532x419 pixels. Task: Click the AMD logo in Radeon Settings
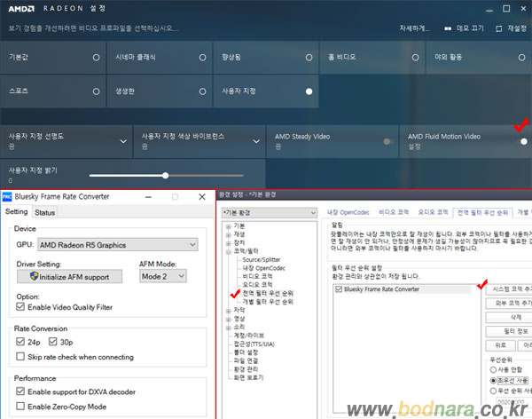[21, 9]
